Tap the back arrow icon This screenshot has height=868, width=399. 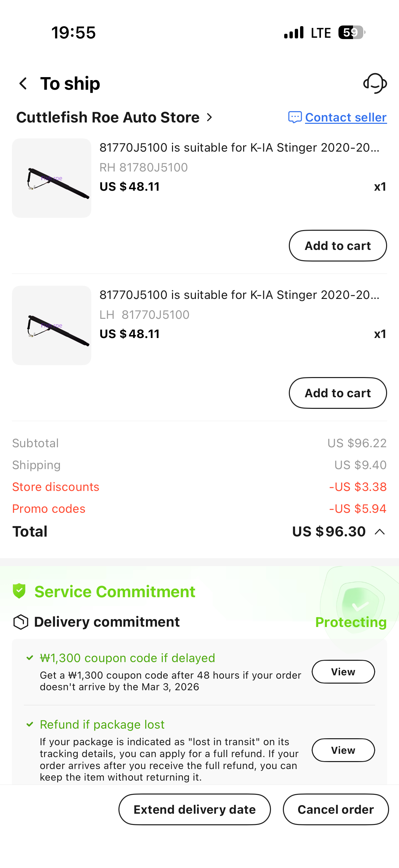pos(23,83)
